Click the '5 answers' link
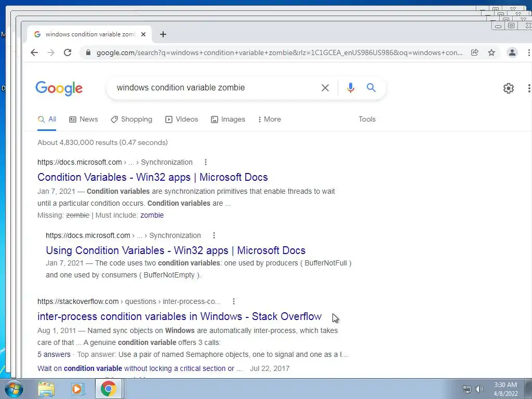The image size is (532, 399). pyautogui.click(x=54, y=354)
